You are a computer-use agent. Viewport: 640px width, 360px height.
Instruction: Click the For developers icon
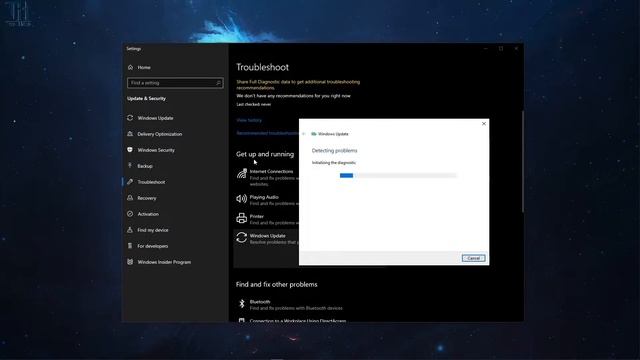click(x=130, y=246)
